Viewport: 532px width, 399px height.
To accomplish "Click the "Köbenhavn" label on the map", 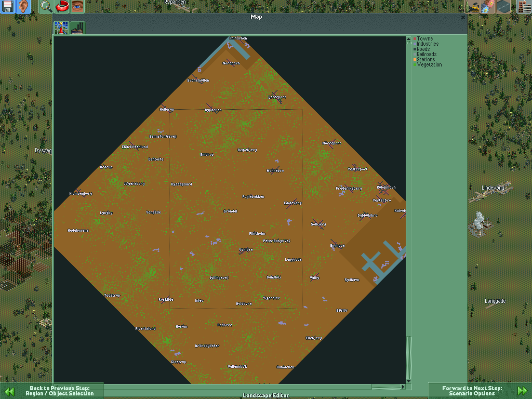I will coord(386,187).
